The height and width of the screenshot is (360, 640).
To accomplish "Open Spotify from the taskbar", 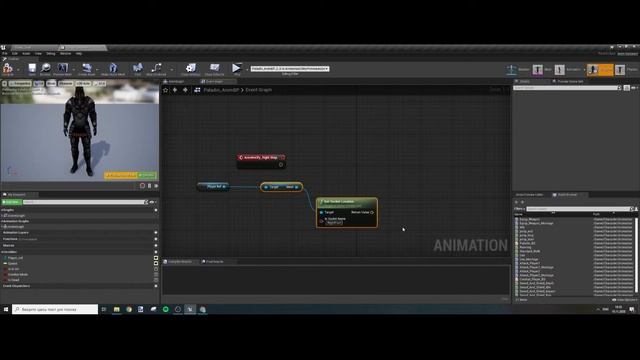I will [x=166, y=309].
